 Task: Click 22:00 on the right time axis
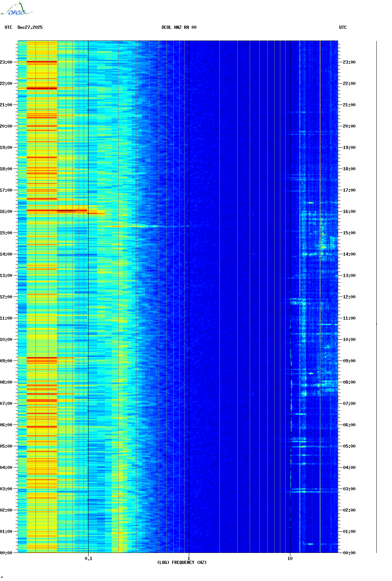tap(349, 84)
